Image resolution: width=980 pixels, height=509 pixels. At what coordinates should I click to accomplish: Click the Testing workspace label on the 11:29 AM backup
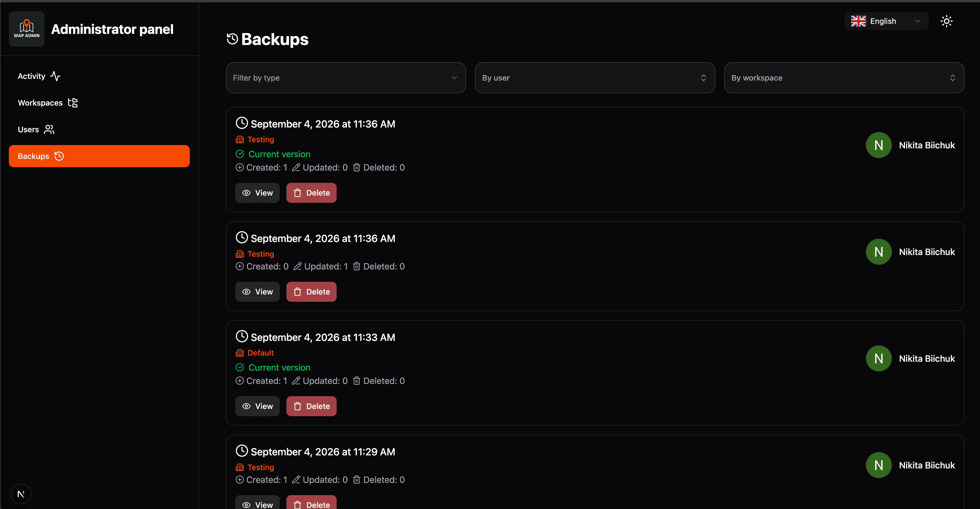click(261, 468)
